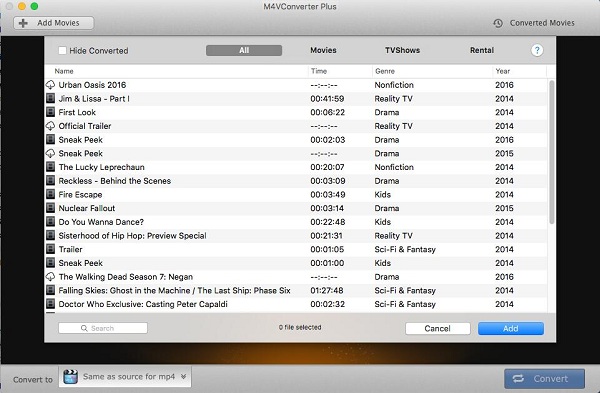Select the 'Urban Oasis 2016' row
The width and height of the screenshot is (600, 393).
(296, 85)
